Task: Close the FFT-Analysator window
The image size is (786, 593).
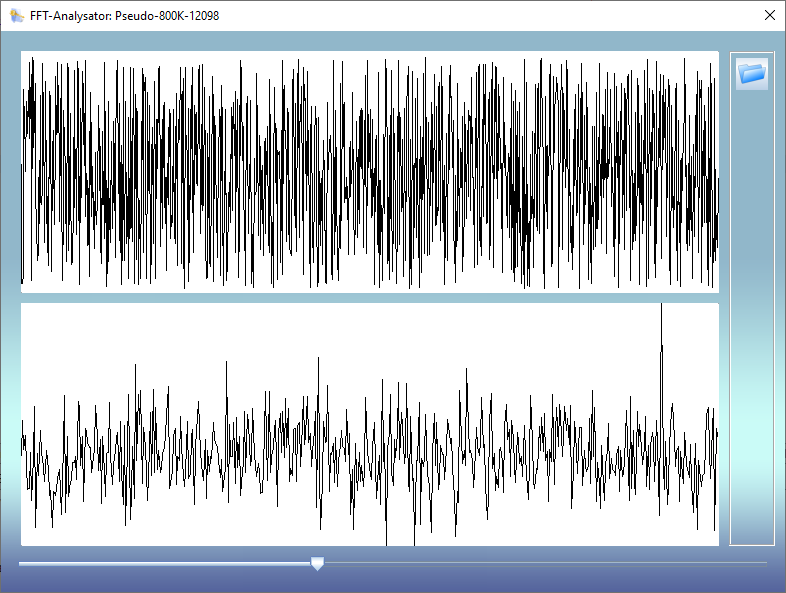Action: click(x=768, y=15)
